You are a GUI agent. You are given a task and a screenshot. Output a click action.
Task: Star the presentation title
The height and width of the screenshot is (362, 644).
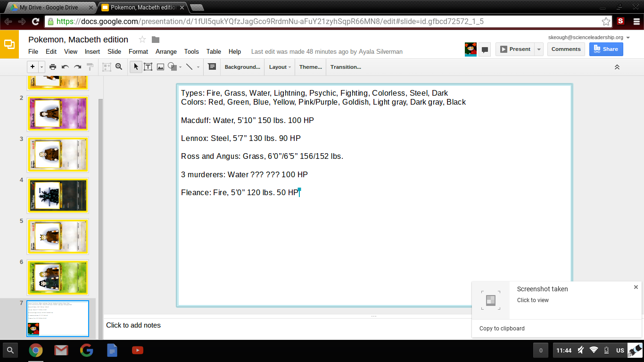(142, 40)
